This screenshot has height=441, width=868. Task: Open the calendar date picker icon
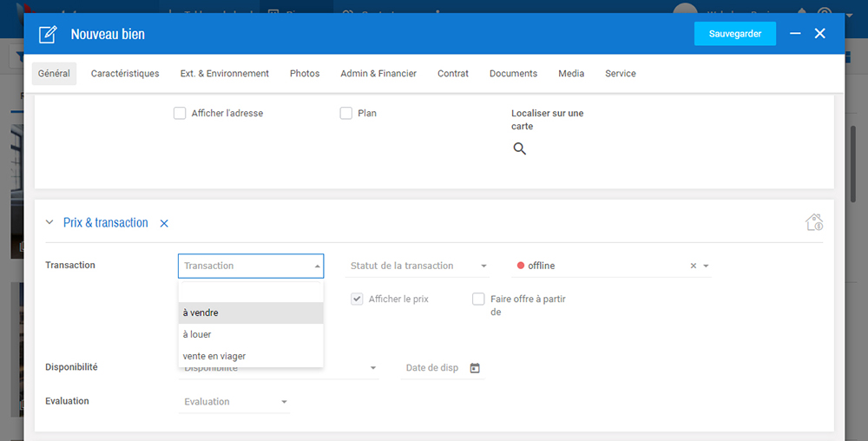pos(475,368)
